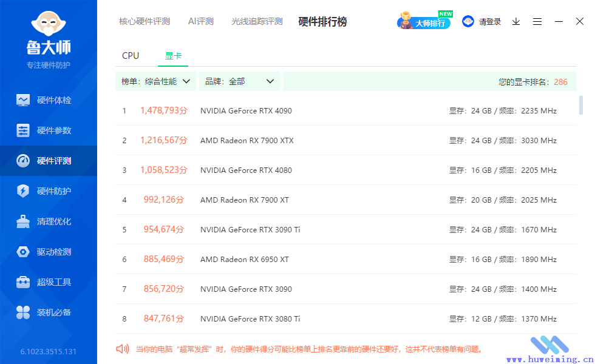Viewport: 595px width, 364px height.
Task: Switch to AI评测 tab
Action: pyautogui.click(x=201, y=21)
